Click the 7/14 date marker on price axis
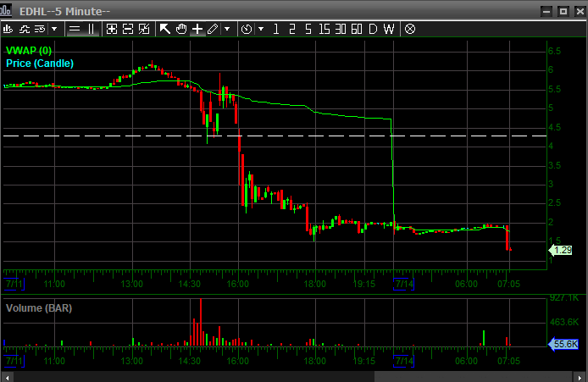 tap(404, 284)
